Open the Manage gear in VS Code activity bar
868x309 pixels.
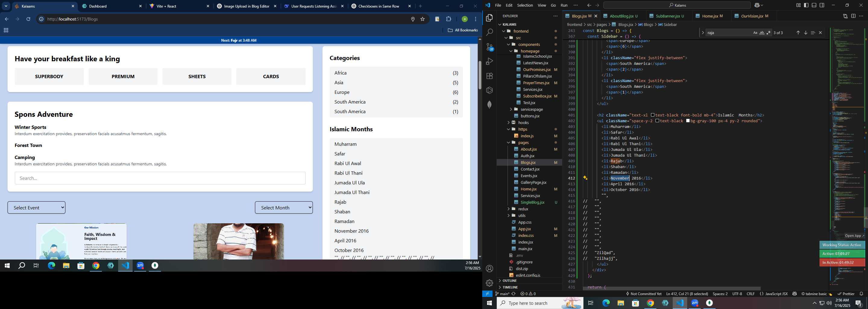click(489, 283)
